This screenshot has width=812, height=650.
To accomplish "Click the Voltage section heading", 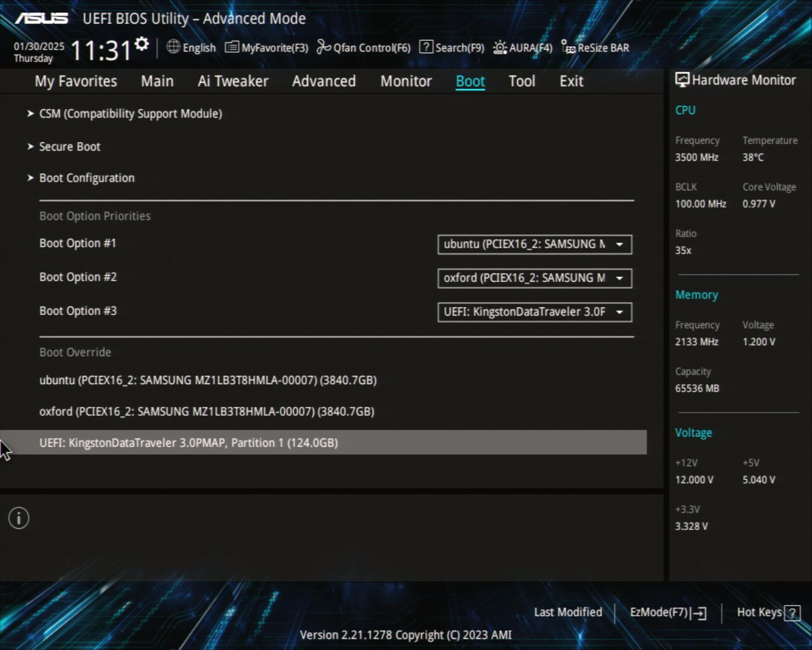I will 693,433.
